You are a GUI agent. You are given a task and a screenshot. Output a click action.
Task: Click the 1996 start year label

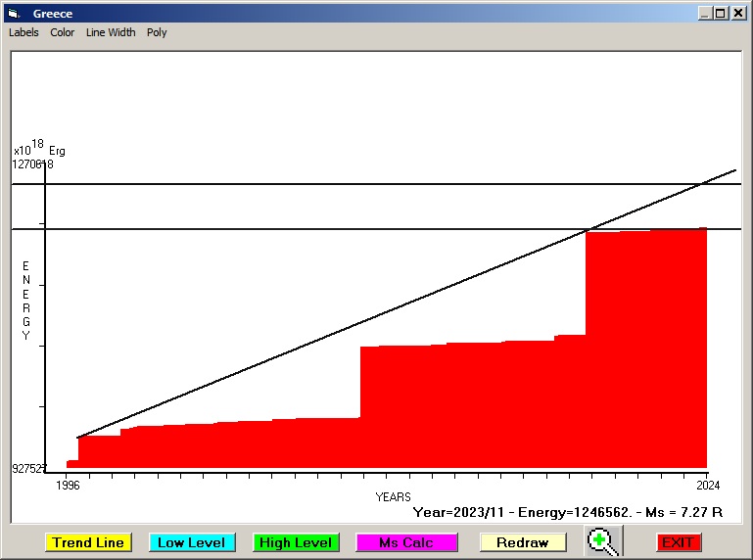tap(67, 486)
